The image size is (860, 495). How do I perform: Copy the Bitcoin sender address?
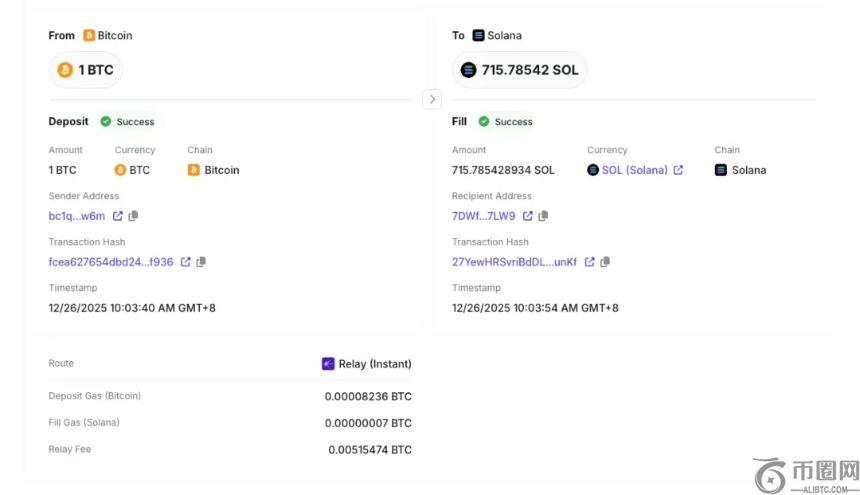pyautogui.click(x=133, y=216)
